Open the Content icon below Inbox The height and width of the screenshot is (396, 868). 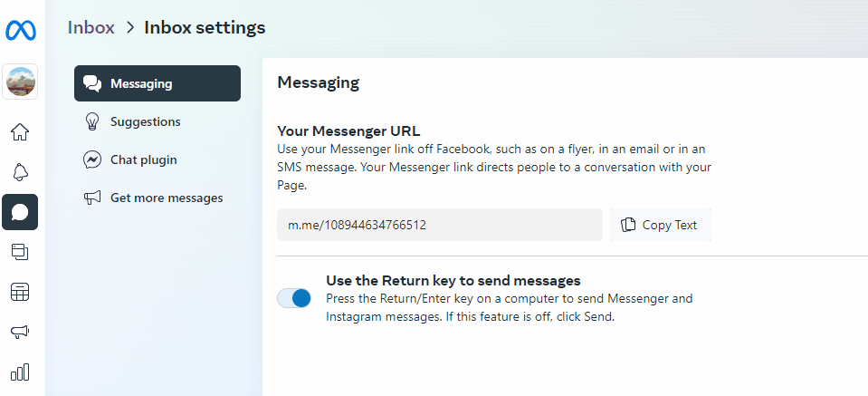point(20,251)
